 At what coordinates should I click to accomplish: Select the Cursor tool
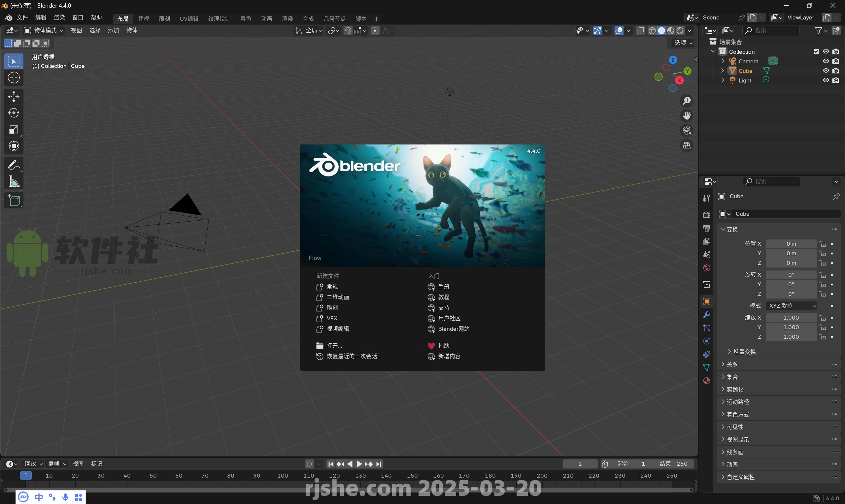click(14, 78)
